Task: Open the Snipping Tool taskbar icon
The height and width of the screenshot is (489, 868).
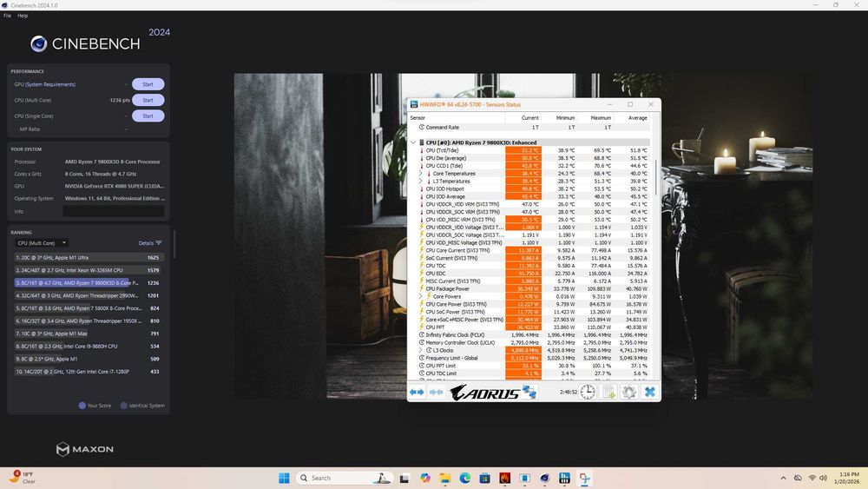Action: coord(584,478)
